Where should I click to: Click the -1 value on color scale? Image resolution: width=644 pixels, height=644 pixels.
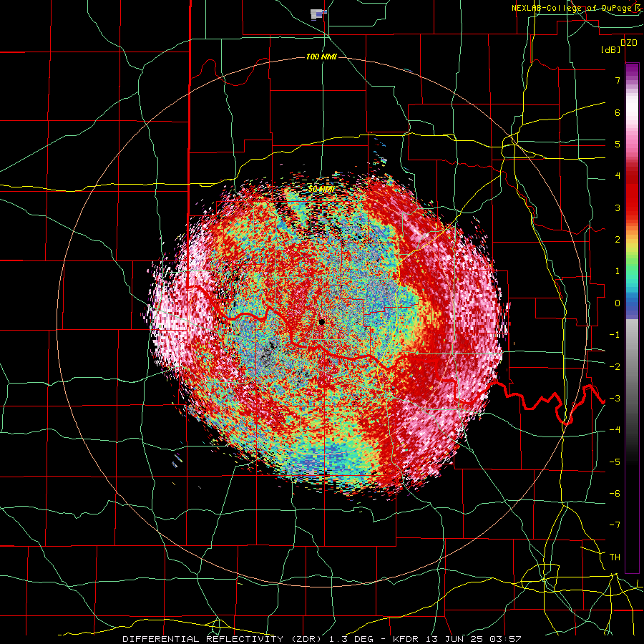pos(615,335)
